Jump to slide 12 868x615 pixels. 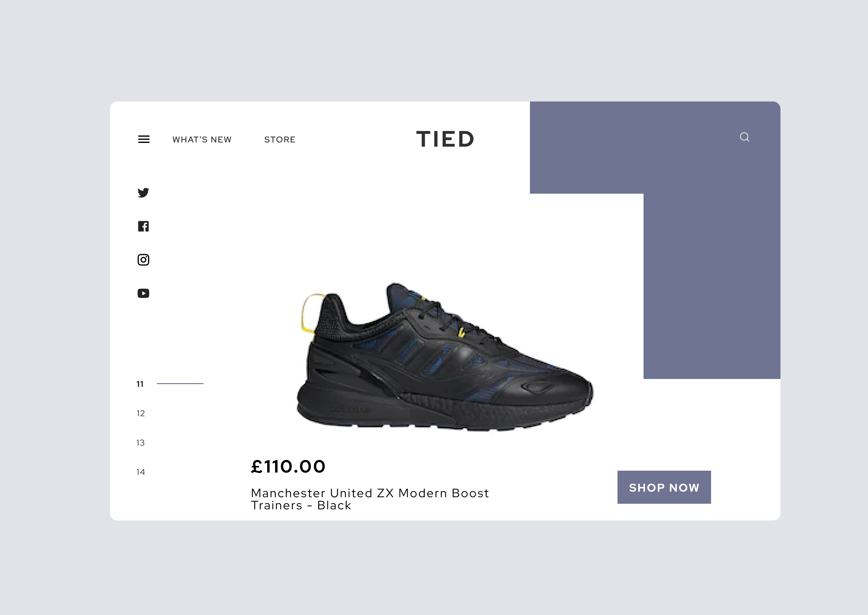[x=141, y=414]
